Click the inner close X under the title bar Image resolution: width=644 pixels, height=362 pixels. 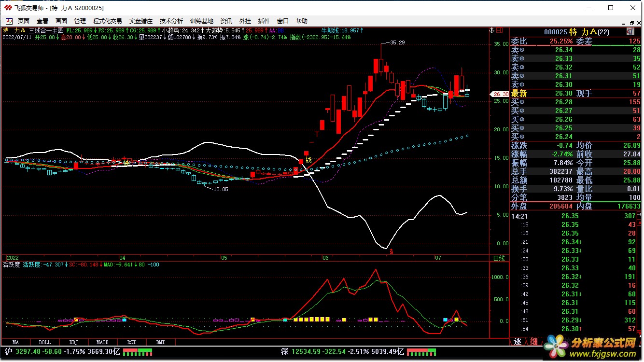639,22
